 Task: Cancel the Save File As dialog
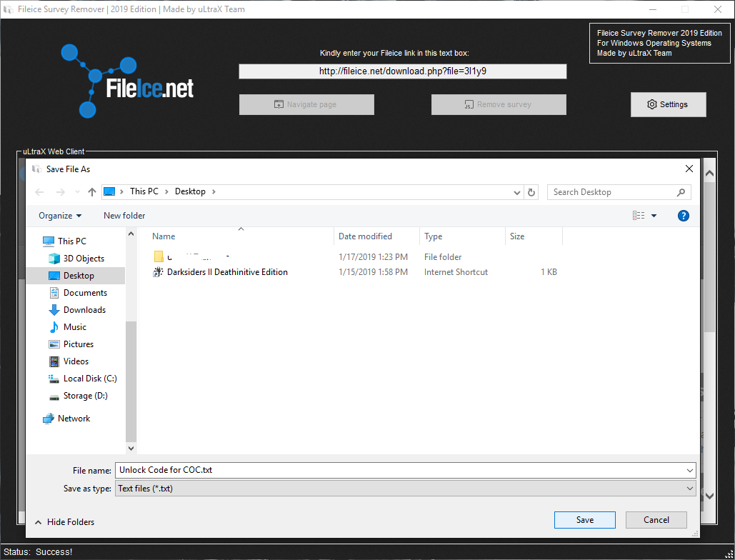(x=656, y=519)
